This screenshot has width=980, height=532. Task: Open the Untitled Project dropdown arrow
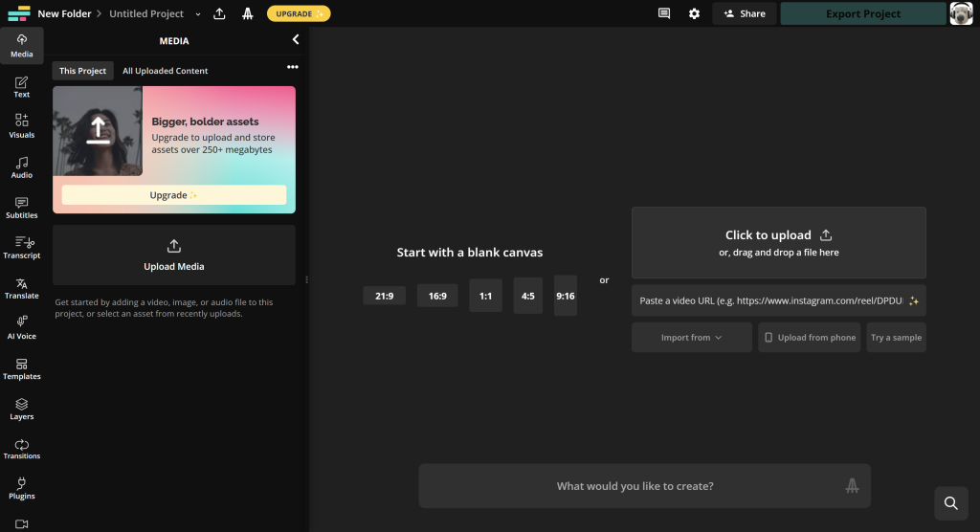(198, 14)
